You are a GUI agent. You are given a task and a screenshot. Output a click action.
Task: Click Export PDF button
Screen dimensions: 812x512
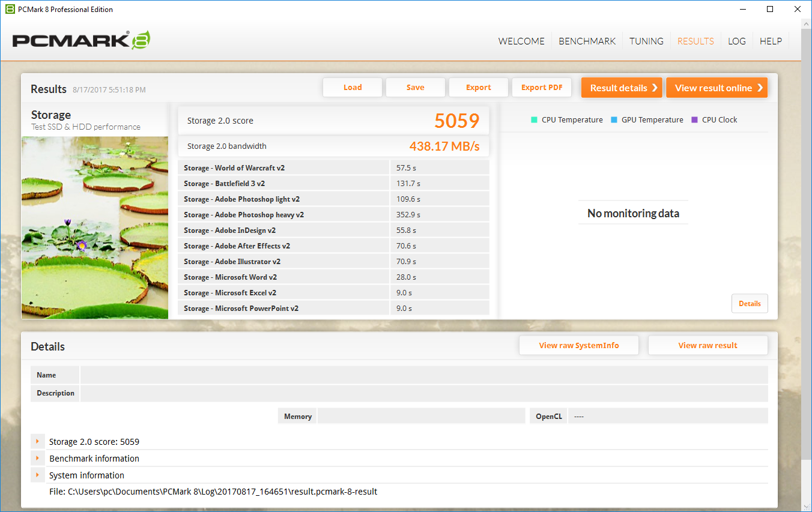click(x=542, y=87)
